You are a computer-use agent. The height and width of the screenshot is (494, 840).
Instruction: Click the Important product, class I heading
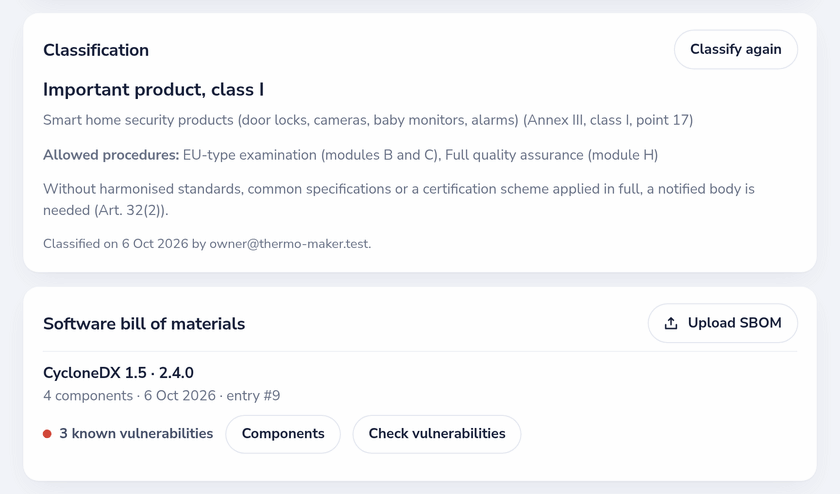click(x=153, y=89)
